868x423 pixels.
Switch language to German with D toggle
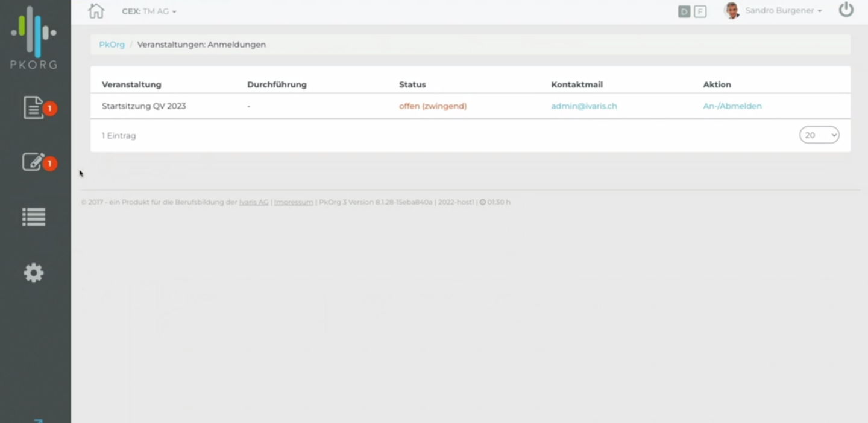point(684,11)
